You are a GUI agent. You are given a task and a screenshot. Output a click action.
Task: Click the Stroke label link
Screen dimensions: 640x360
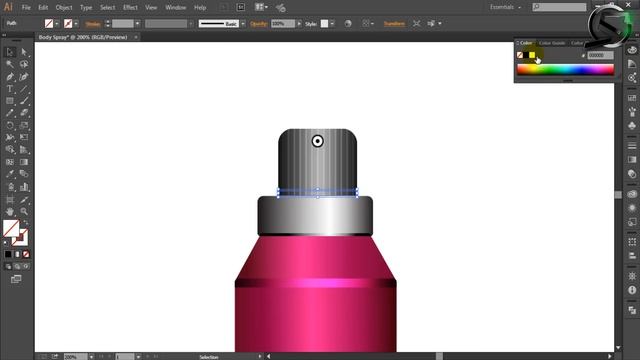click(x=93, y=24)
